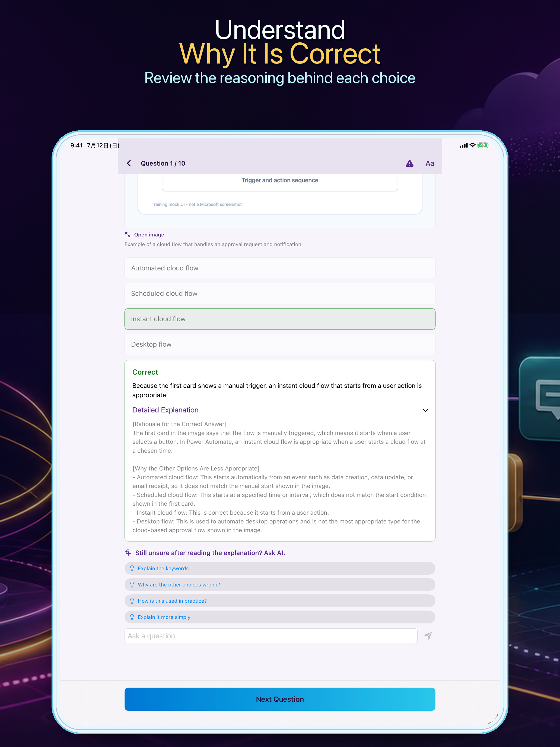560x747 pixels.
Task: Ask how this is used in practice
Action: click(x=280, y=601)
